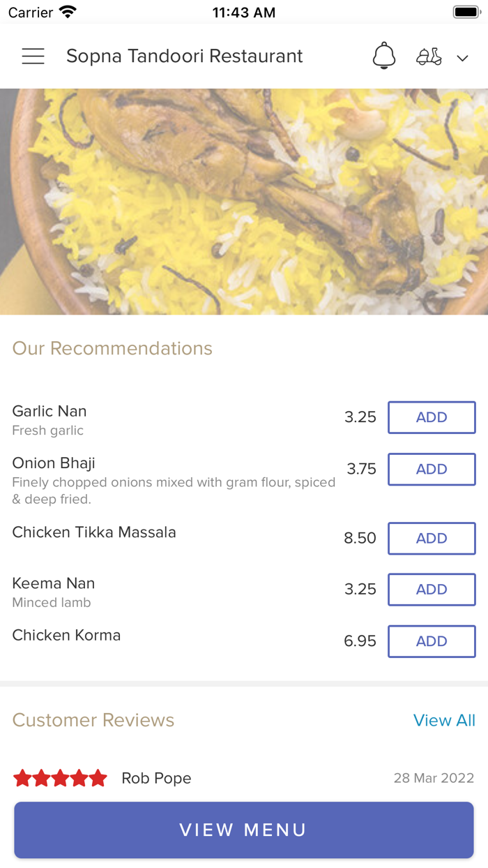Open the notifications bell icon
488x868 pixels.
click(383, 56)
